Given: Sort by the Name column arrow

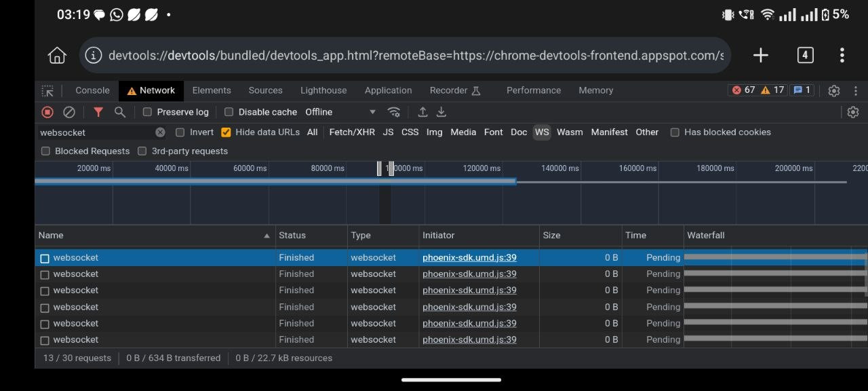Looking at the screenshot, I should click(267, 236).
